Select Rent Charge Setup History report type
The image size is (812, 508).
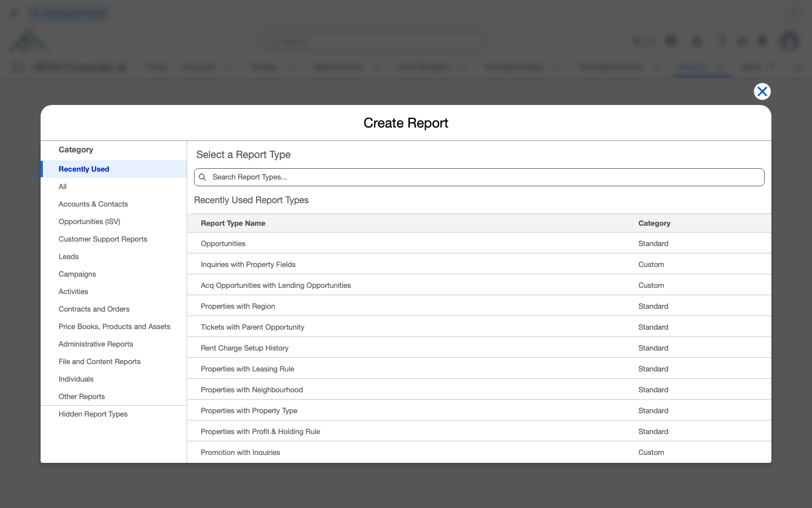(479, 348)
